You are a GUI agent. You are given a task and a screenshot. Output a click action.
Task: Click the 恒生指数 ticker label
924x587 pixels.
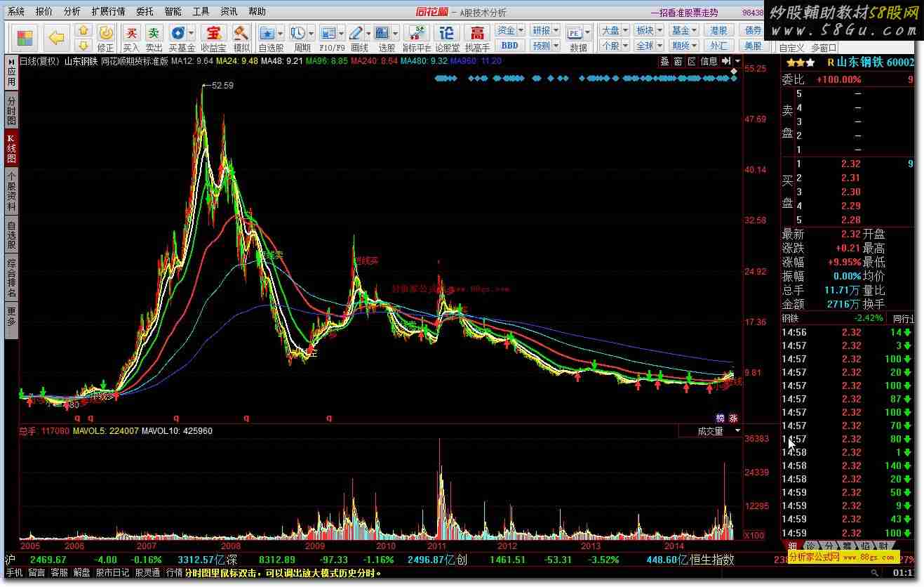(712, 560)
